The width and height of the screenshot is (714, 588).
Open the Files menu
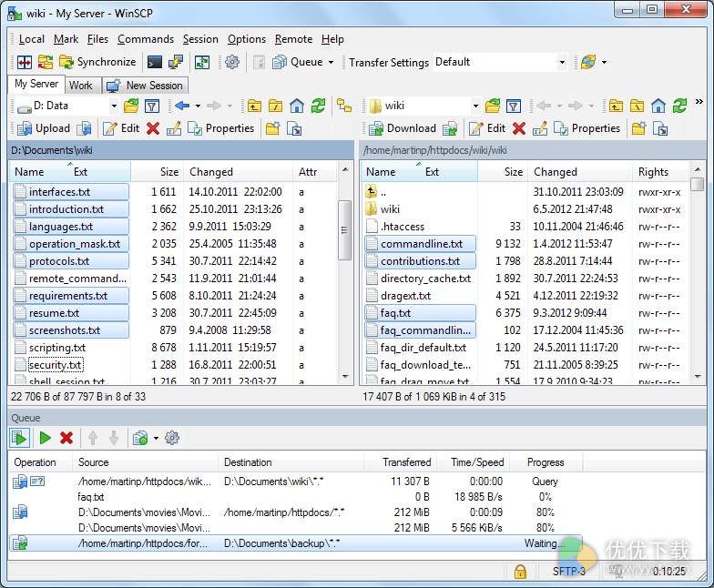[97, 39]
